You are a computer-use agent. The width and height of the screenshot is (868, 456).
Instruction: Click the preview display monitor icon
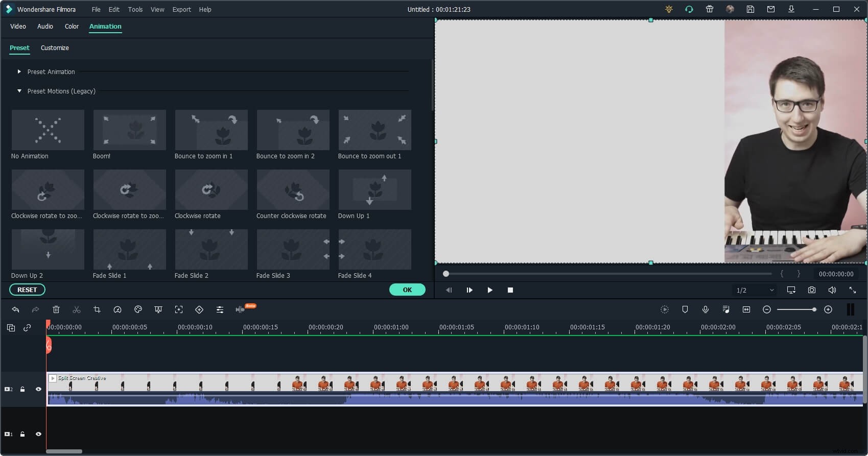tap(791, 290)
